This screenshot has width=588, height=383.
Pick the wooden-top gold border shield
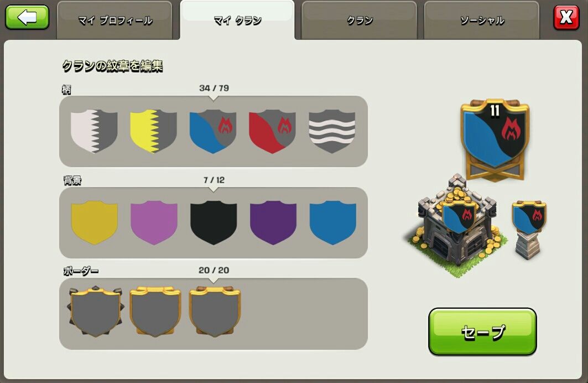pos(215,312)
